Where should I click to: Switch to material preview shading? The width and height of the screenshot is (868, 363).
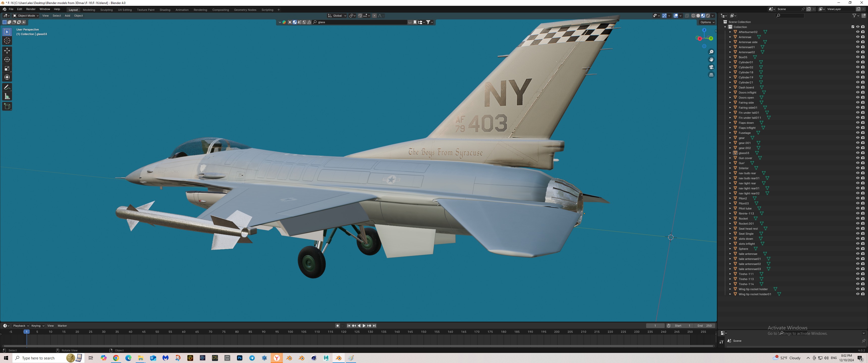pyautogui.click(x=702, y=15)
